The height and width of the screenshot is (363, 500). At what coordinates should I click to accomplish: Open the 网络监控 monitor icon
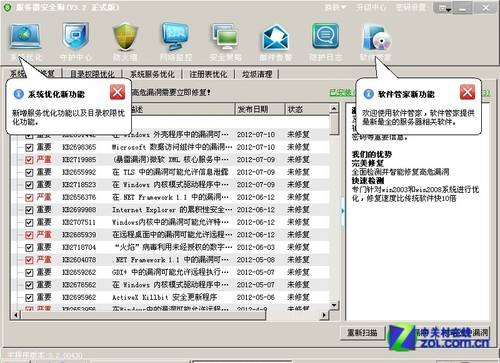point(175,36)
